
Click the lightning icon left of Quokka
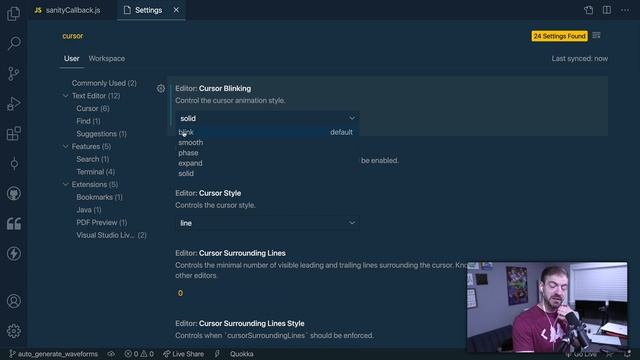coord(217,354)
